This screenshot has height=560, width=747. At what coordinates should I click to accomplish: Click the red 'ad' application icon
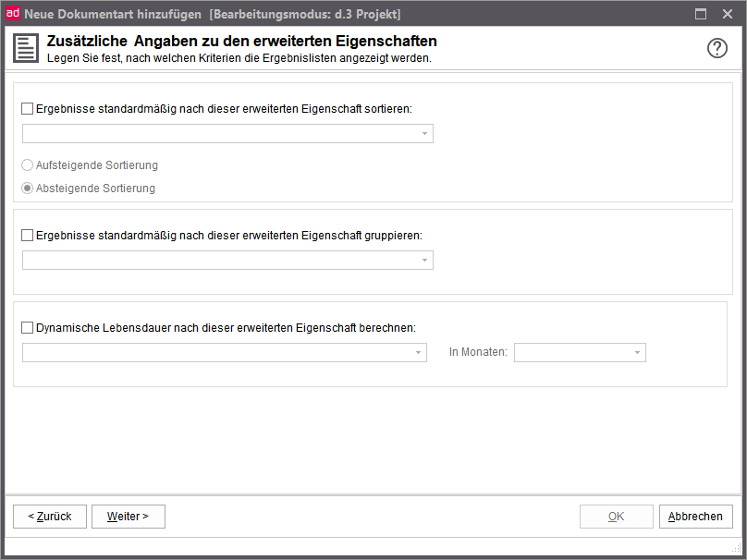tap(13, 14)
